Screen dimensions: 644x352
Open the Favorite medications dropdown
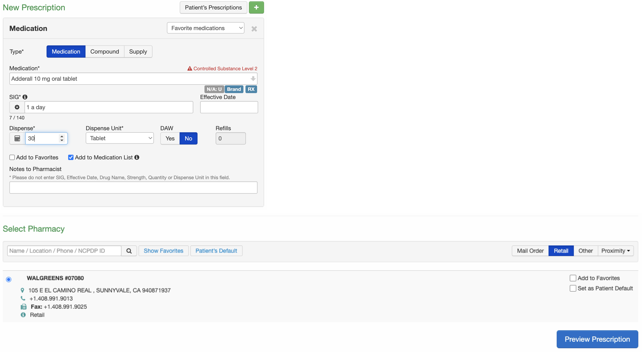(x=206, y=28)
